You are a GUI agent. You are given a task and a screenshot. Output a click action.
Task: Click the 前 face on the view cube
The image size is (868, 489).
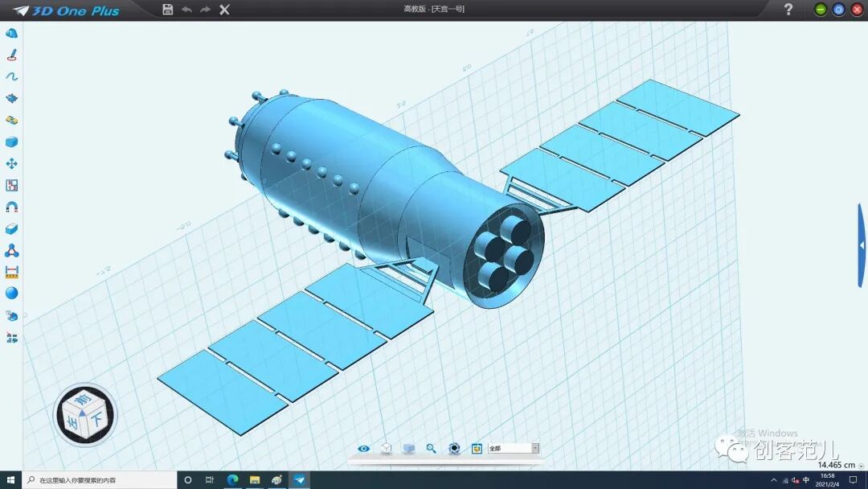coord(84,400)
